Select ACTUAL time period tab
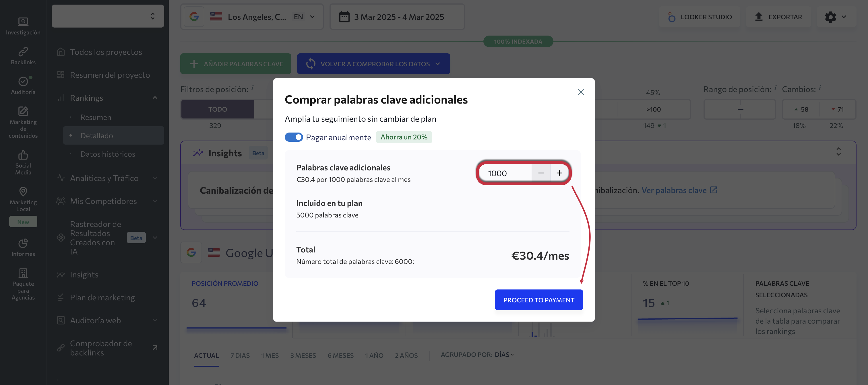868x385 pixels. tap(206, 355)
